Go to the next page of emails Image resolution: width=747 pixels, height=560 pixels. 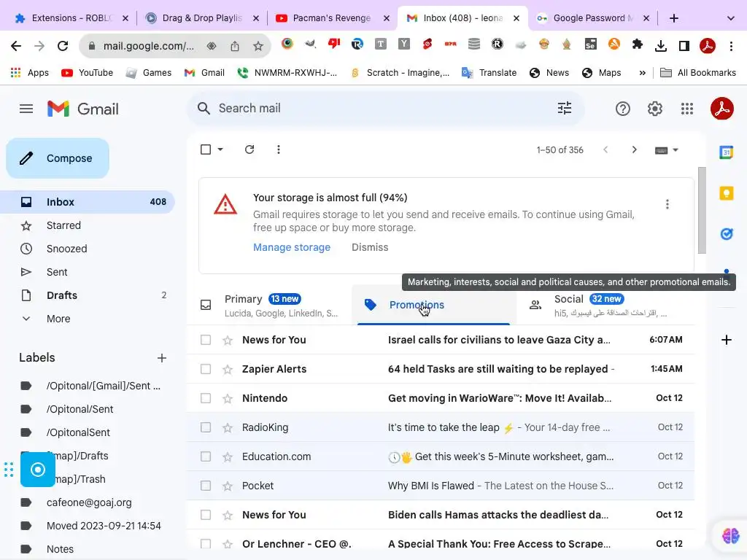634,149
